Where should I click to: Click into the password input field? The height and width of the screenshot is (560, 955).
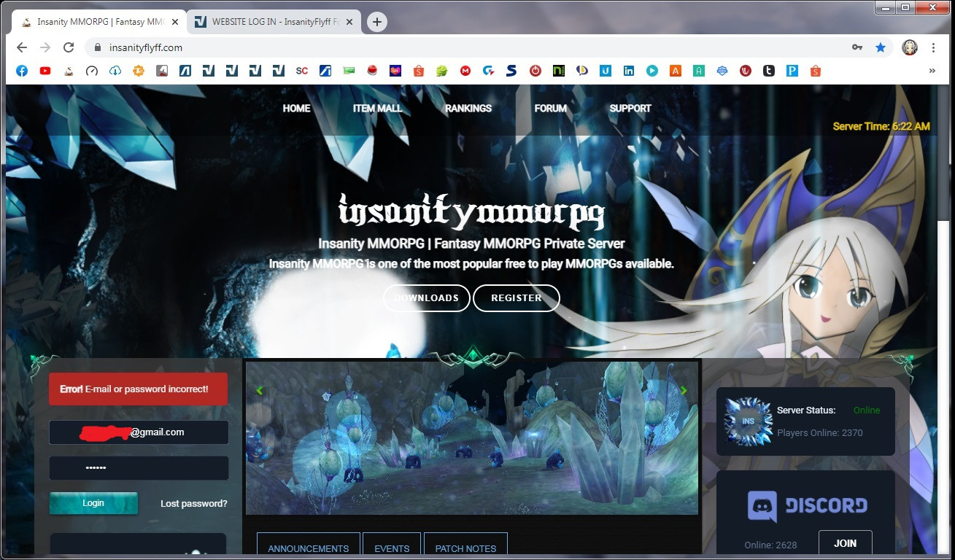coord(139,468)
